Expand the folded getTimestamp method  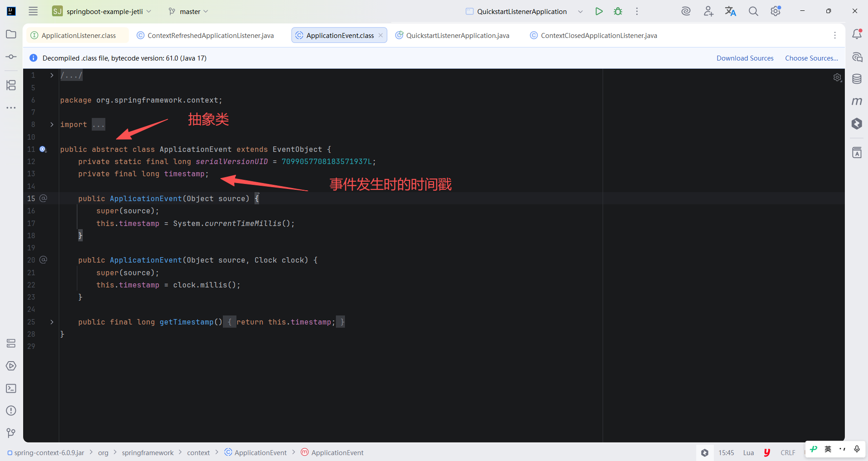(52, 322)
